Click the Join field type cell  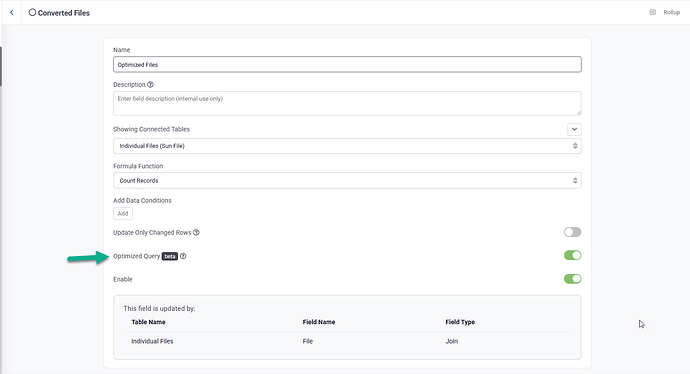[x=451, y=341]
